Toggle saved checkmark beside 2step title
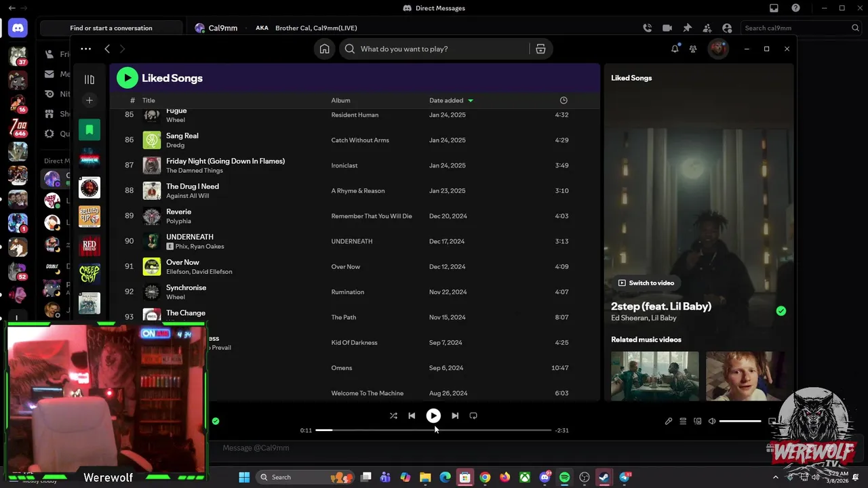868x488 pixels. pos(781,311)
